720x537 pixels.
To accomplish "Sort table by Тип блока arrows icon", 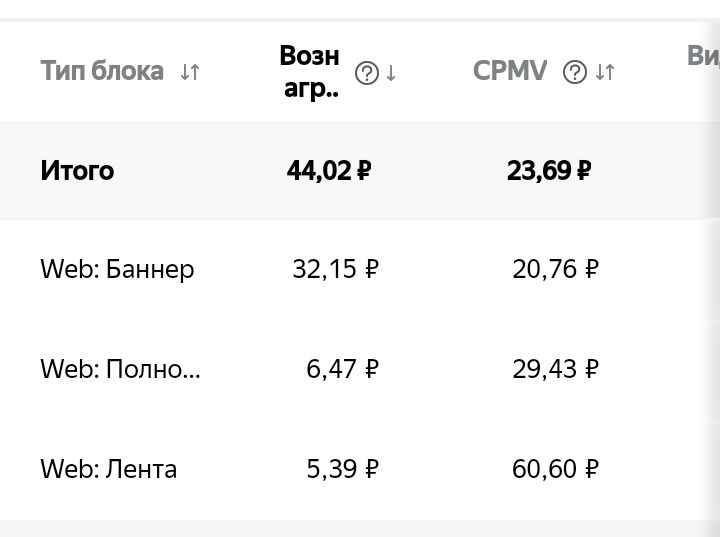I will pyautogui.click(x=190, y=72).
